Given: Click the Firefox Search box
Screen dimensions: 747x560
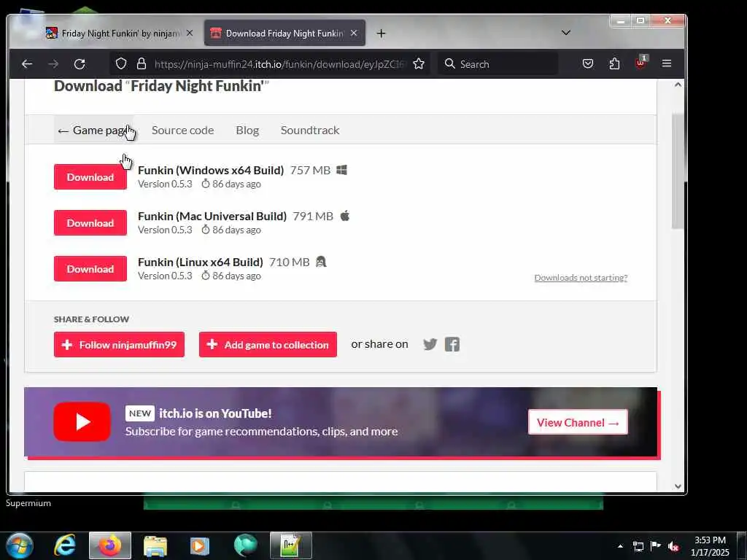Looking at the screenshot, I should (x=498, y=64).
